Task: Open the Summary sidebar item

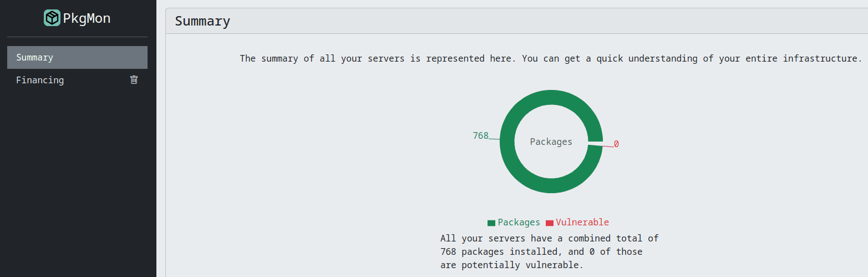Action: (77, 57)
